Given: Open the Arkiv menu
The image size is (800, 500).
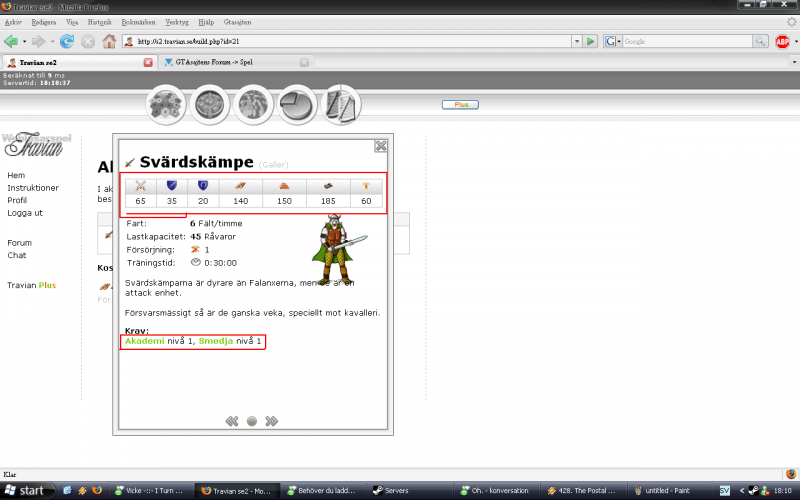Looking at the screenshot, I should [13, 22].
